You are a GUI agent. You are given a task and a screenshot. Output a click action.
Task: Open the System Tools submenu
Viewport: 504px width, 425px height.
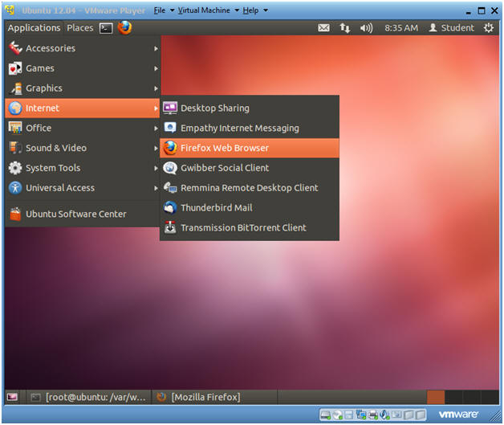[x=83, y=168]
